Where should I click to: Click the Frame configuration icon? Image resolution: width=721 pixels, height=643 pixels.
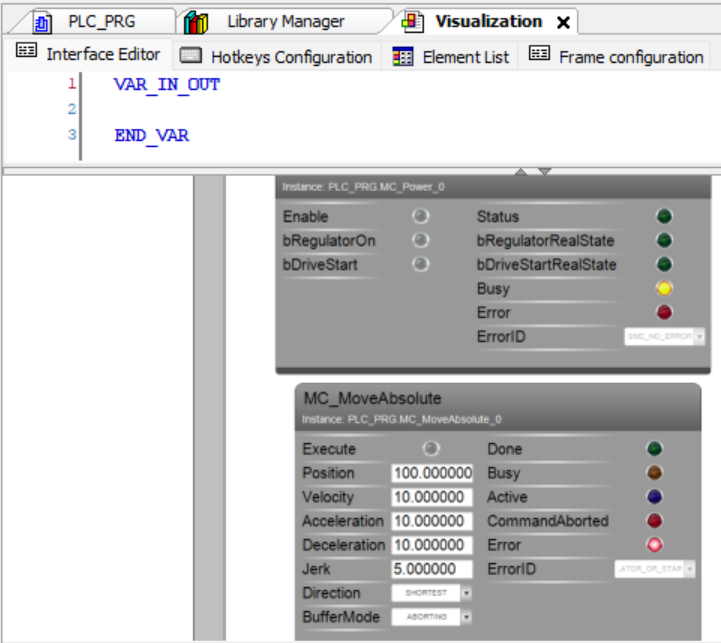point(539,56)
